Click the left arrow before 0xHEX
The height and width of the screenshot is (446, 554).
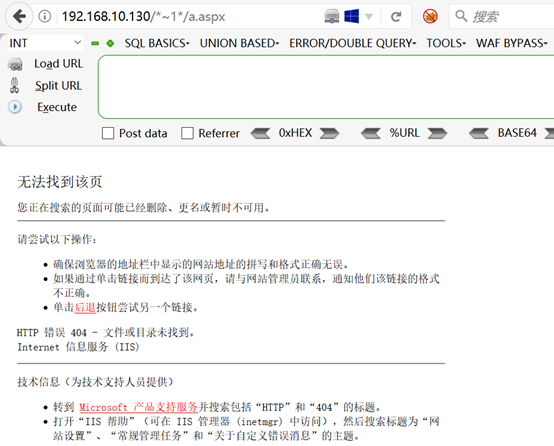[260, 133]
